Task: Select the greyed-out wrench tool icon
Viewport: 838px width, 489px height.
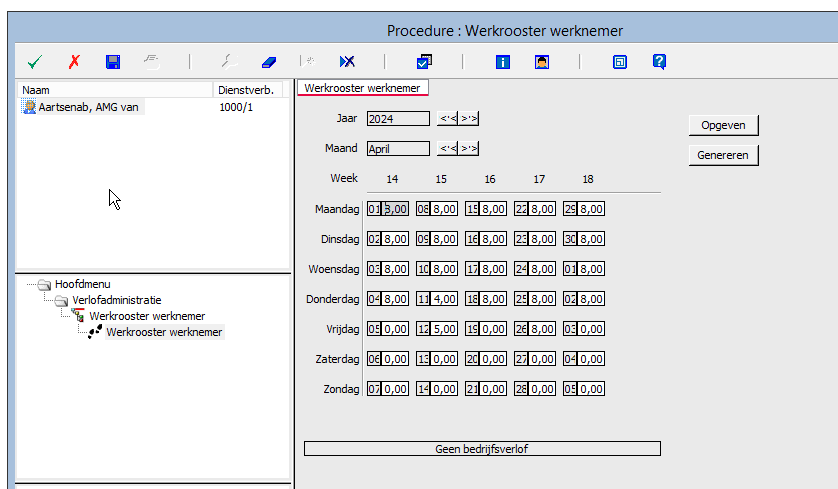Action: [229, 62]
